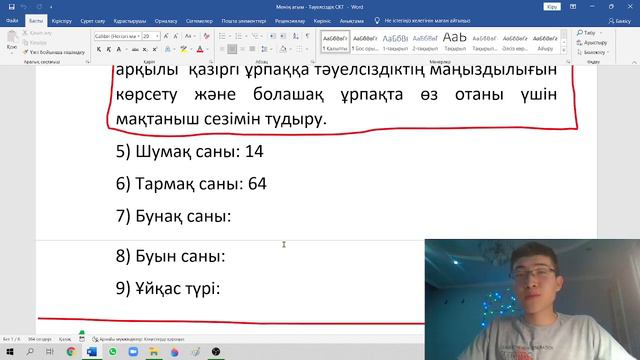Open the ribbon display options icon
Screen dimensions: 640x360
tap(573, 7)
